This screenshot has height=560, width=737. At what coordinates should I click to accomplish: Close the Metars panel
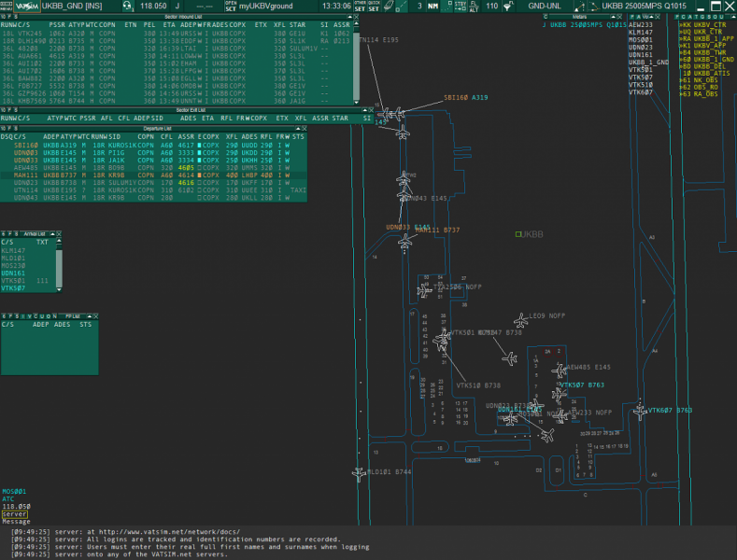[619, 17]
